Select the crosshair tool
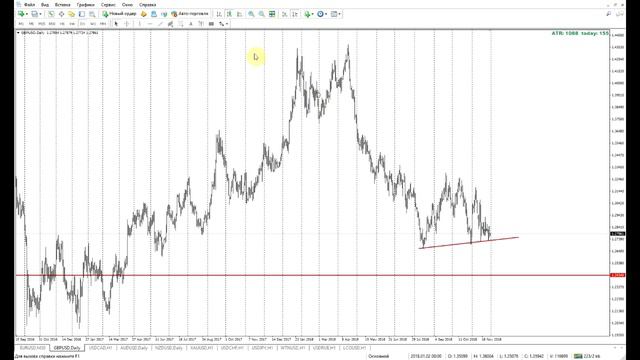 (127, 24)
